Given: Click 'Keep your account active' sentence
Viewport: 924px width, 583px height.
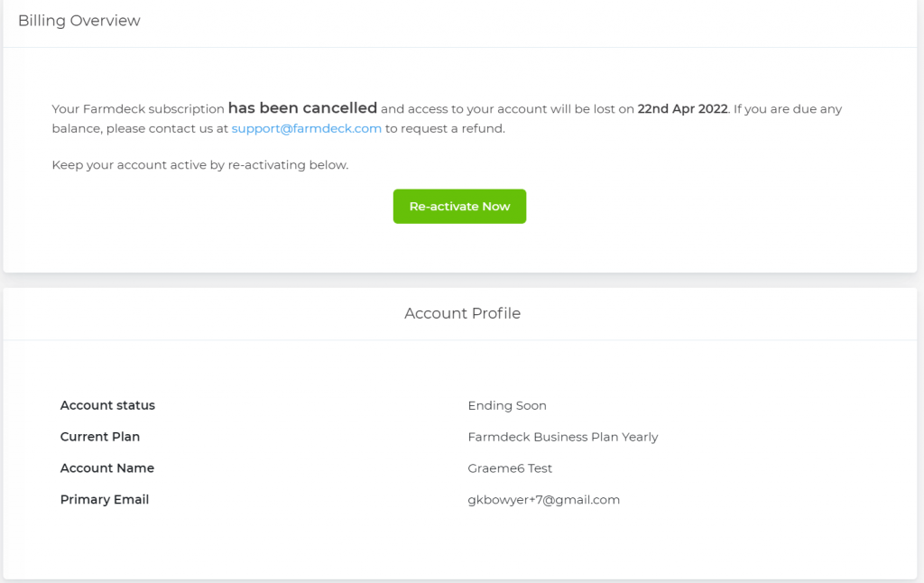Looking at the screenshot, I should click(x=199, y=165).
